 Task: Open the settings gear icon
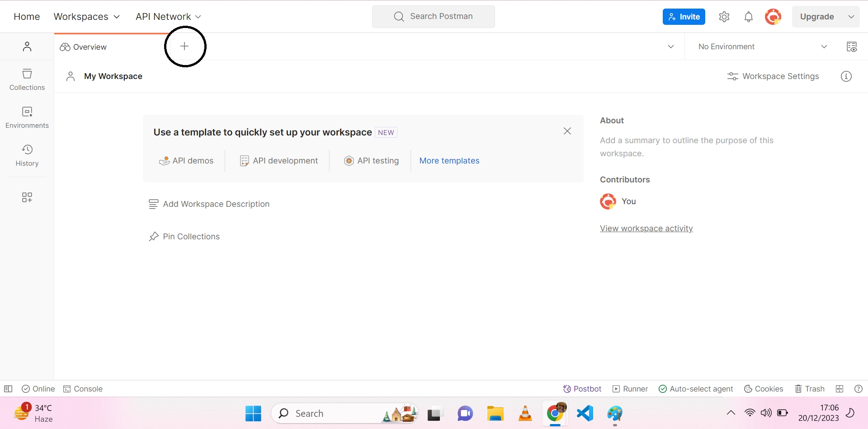(x=724, y=17)
